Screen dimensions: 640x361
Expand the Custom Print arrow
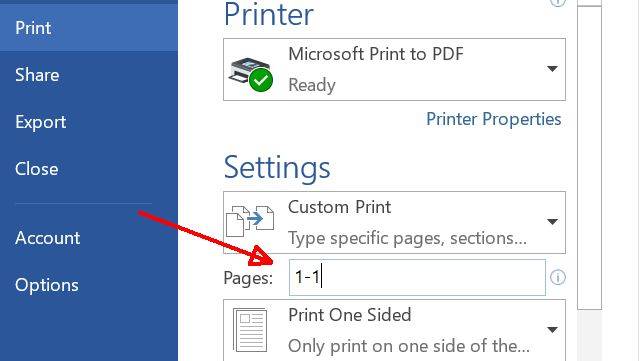point(552,222)
